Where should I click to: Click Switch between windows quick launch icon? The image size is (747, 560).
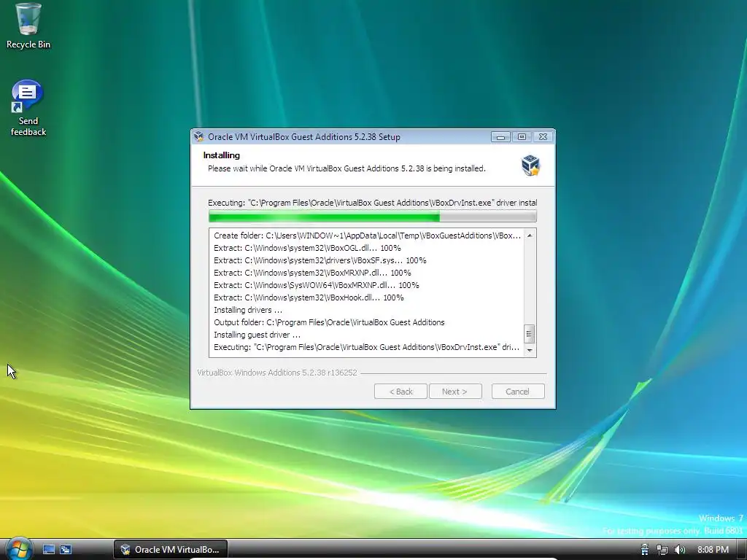click(x=66, y=549)
